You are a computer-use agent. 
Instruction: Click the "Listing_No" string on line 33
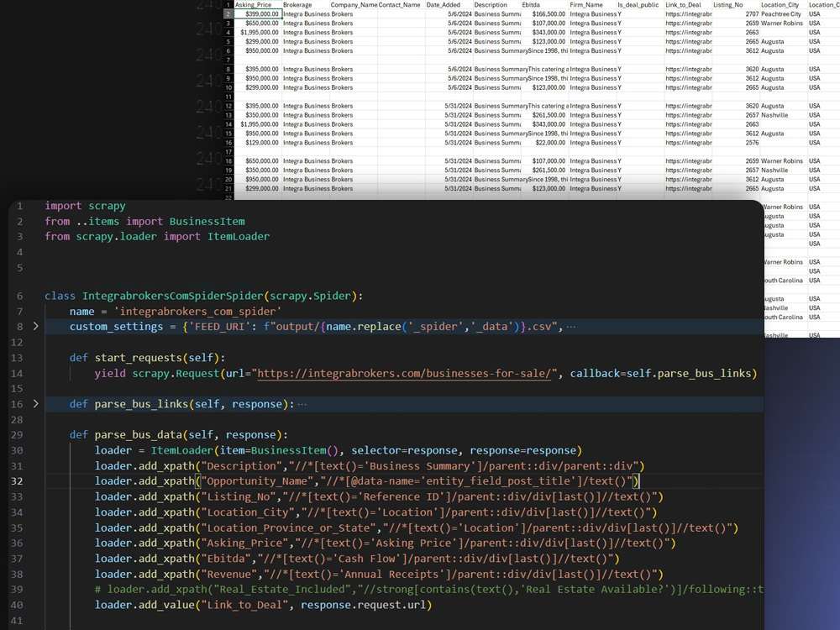239,496
